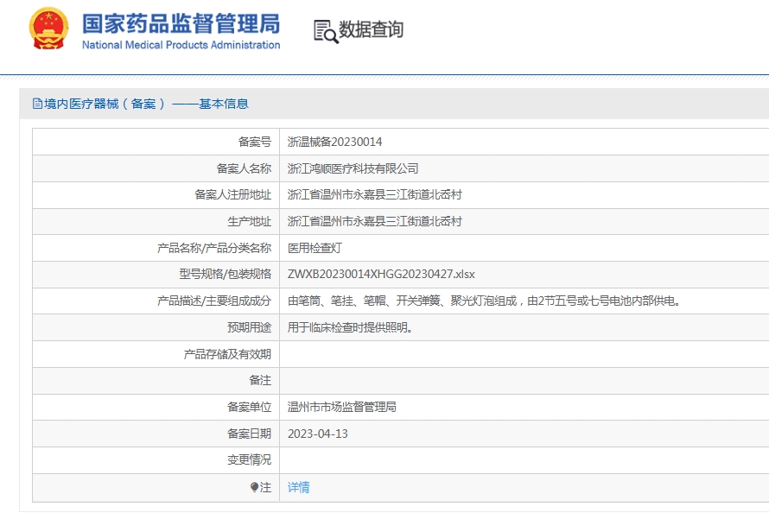Click the National Medical Products Administration text

(x=181, y=45)
